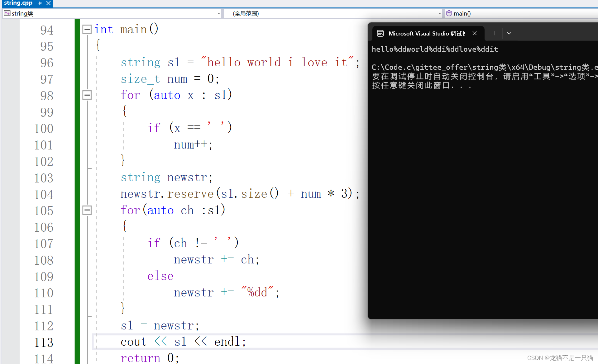This screenshot has height=364, width=598.
Task: Click the console icon in terminal tab
Action: click(x=380, y=33)
